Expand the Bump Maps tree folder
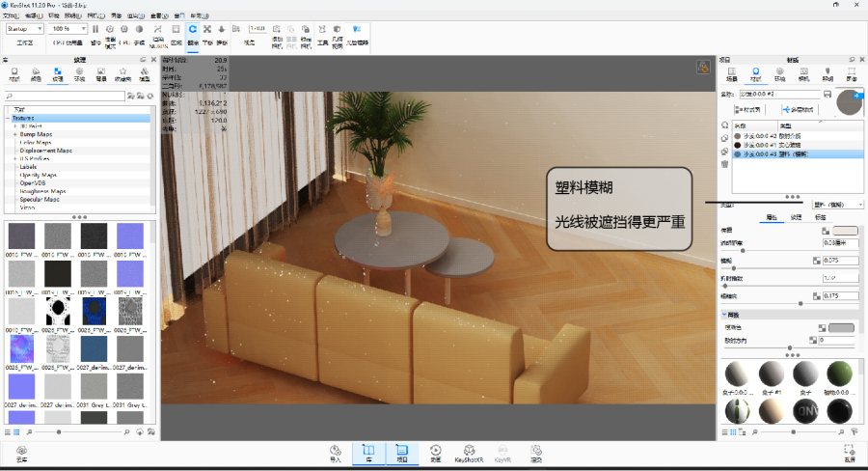Image resolution: width=868 pixels, height=471 pixels. (15, 133)
